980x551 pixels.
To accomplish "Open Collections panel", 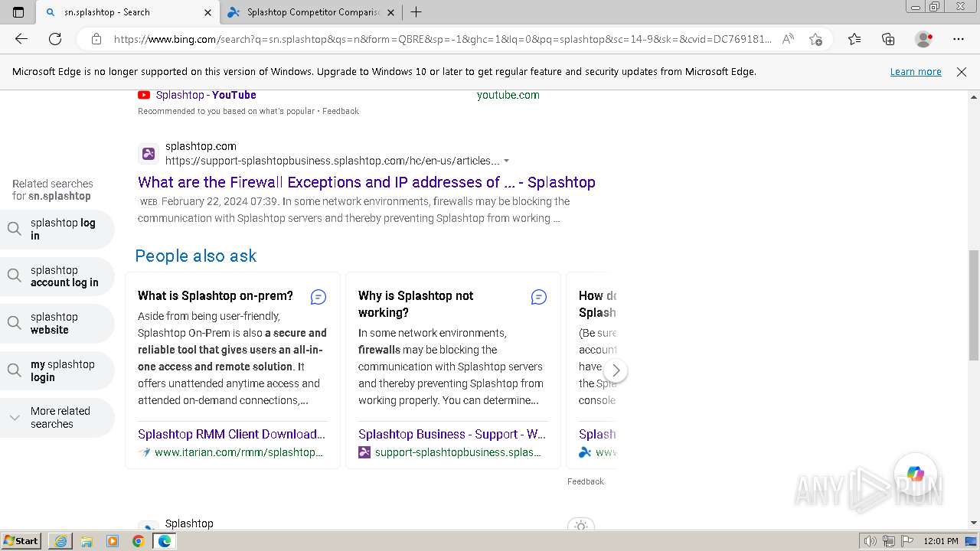I will coord(888,39).
